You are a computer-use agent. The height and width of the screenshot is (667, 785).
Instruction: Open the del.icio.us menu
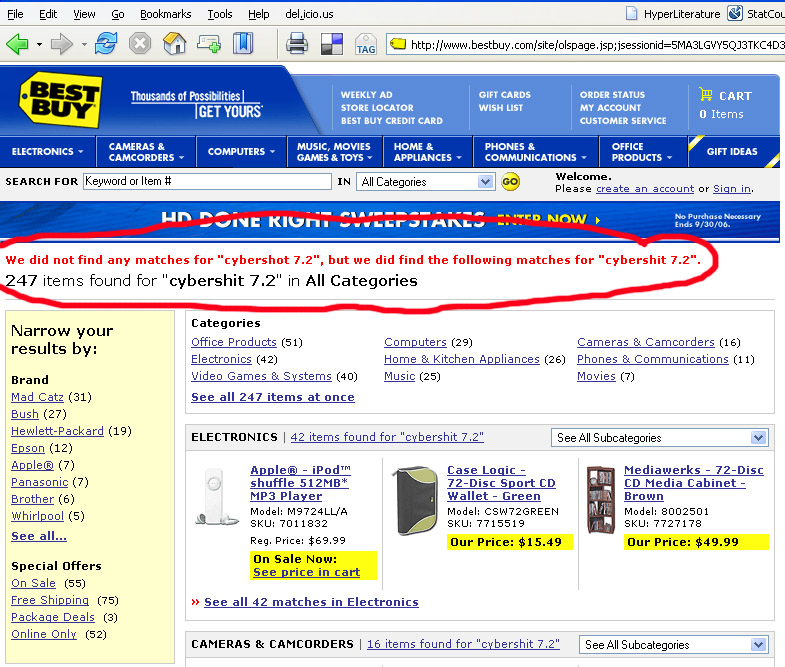tap(309, 14)
